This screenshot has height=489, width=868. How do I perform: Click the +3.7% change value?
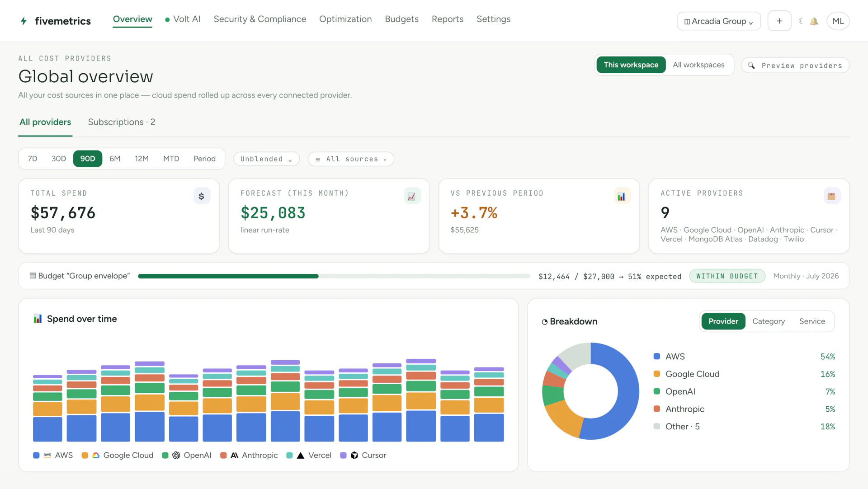[474, 213]
